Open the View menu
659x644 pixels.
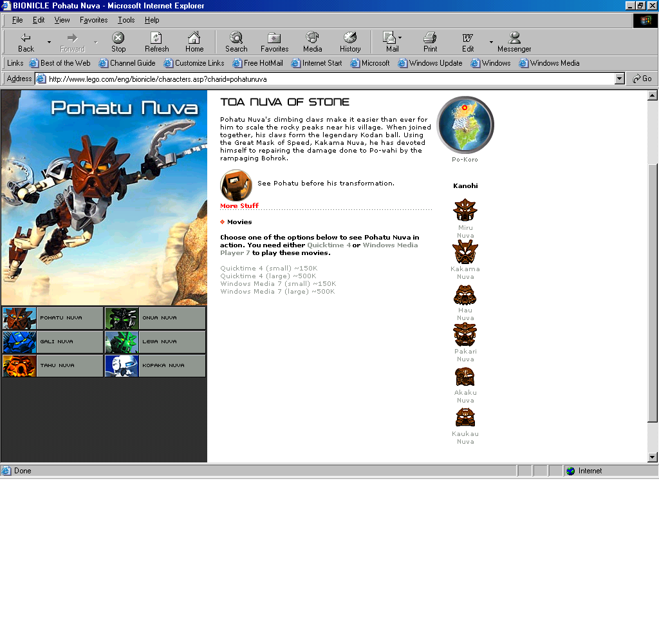tap(62, 20)
